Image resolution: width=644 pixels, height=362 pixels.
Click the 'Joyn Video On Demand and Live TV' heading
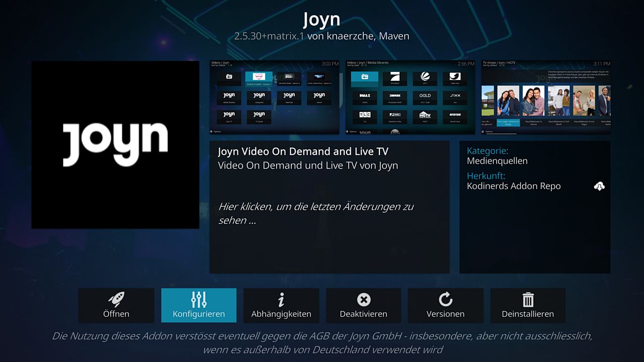[x=303, y=151]
